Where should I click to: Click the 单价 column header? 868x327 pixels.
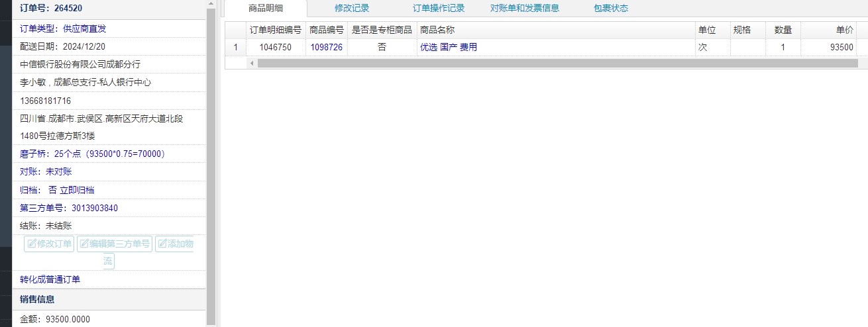click(x=830, y=30)
